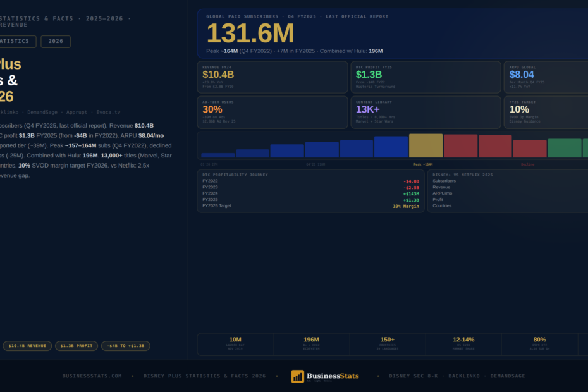Open the FY26 TARGET 10% card

546,112
